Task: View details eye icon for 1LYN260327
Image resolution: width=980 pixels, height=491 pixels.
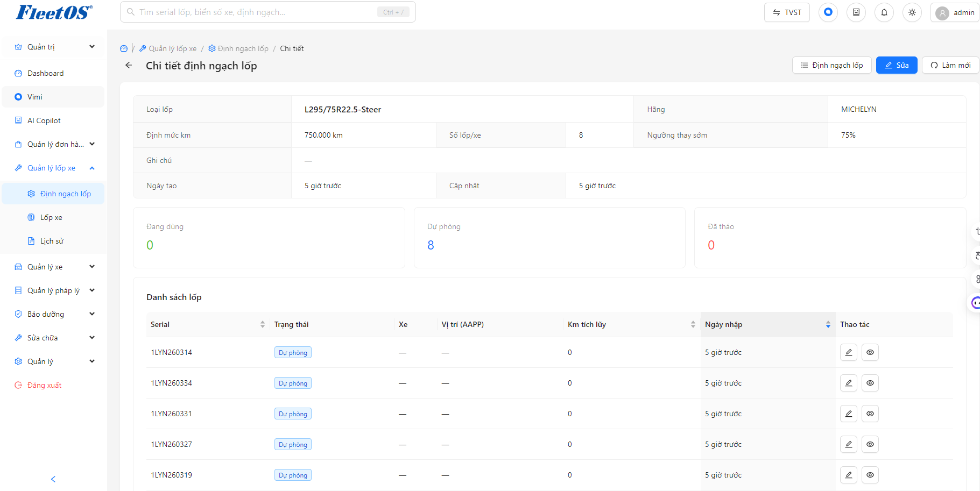Action: [870, 444]
